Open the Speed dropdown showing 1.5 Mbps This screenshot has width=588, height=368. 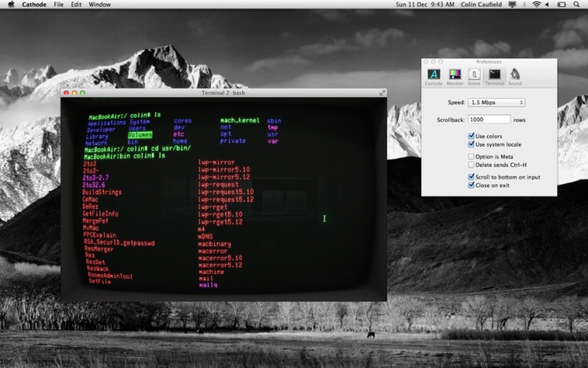[496, 103]
